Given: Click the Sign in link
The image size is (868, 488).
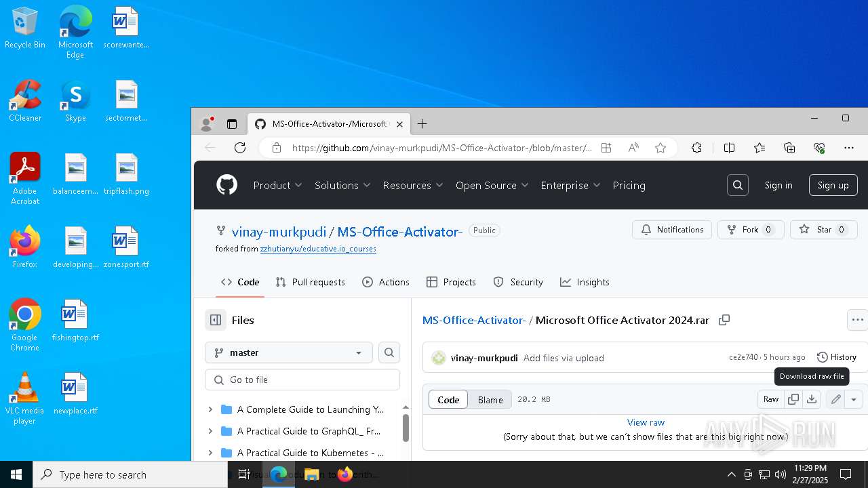Looking at the screenshot, I should (x=778, y=185).
